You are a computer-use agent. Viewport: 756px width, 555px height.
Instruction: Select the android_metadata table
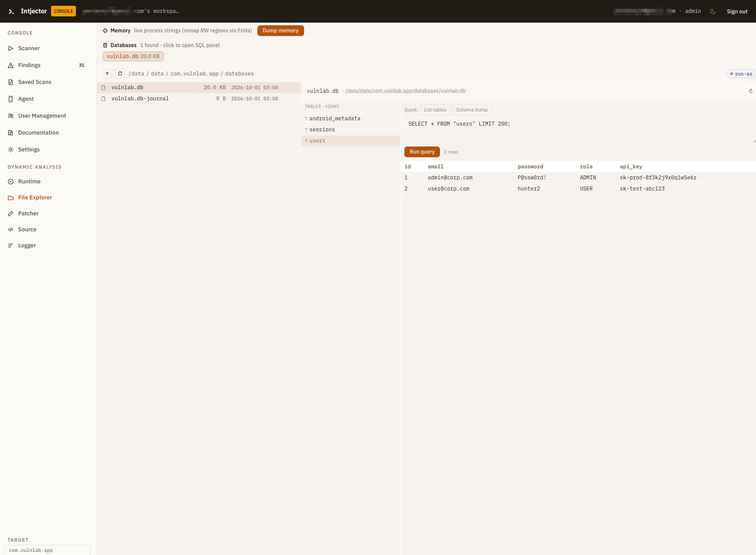pos(351,119)
